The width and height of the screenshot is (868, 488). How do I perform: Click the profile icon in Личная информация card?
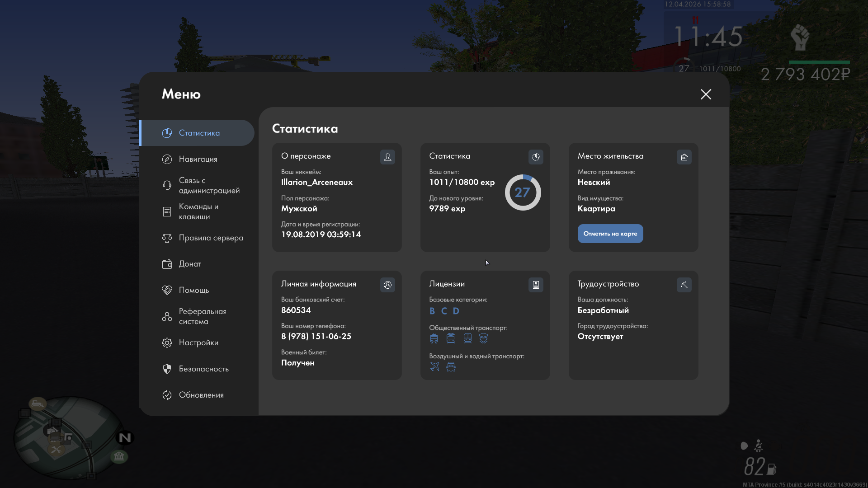click(x=387, y=285)
